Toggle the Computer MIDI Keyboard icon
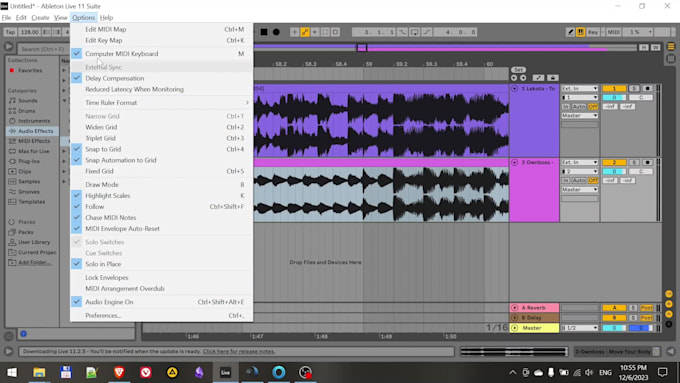Image resolution: width=680 pixels, height=383 pixels. click(580, 32)
